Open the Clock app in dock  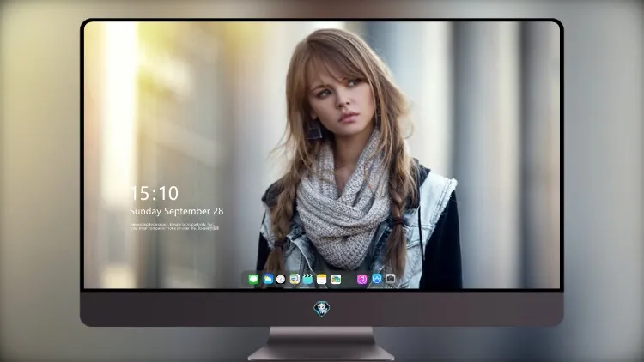(x=281, y=280)
